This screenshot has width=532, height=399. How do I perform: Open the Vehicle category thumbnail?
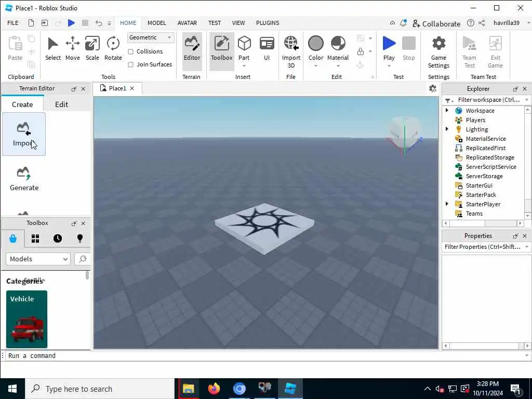(x=27, y=319)
